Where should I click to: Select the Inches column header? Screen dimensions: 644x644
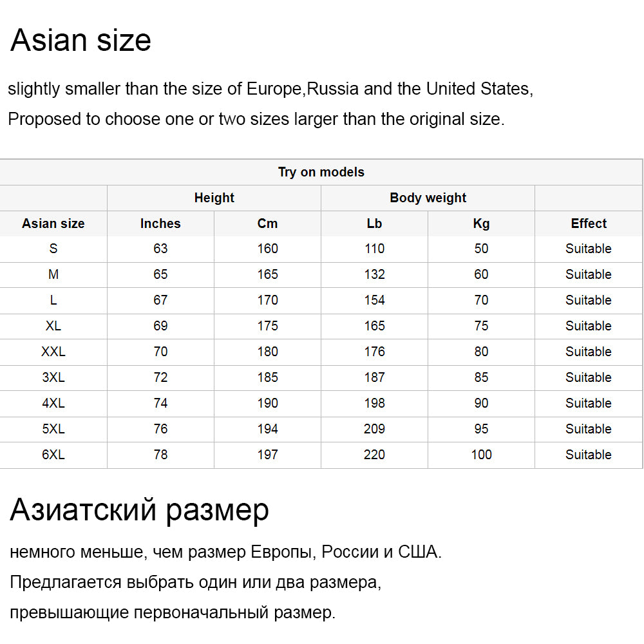tap(160, 223)
